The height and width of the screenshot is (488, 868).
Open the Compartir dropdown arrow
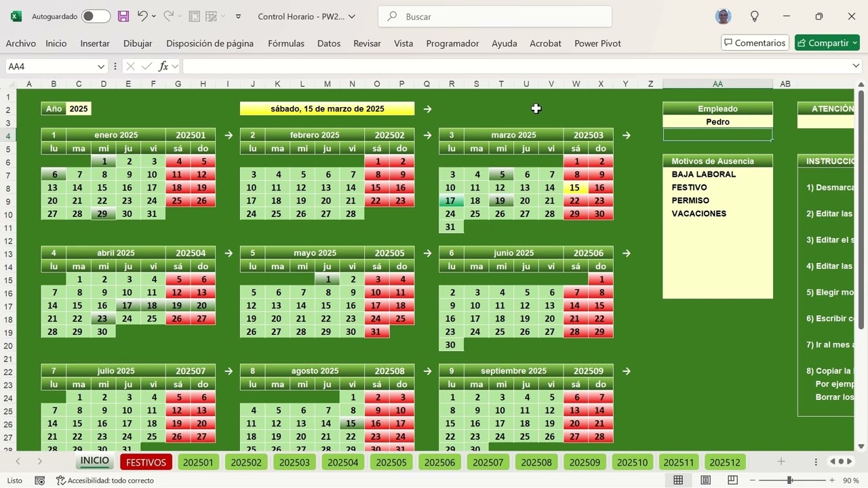tap(854, 43)
